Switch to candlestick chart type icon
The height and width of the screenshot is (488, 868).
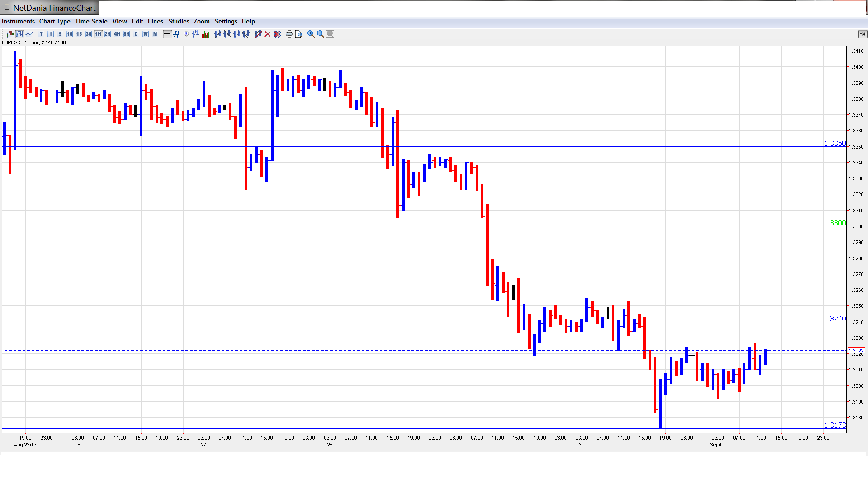click(10, 34)
